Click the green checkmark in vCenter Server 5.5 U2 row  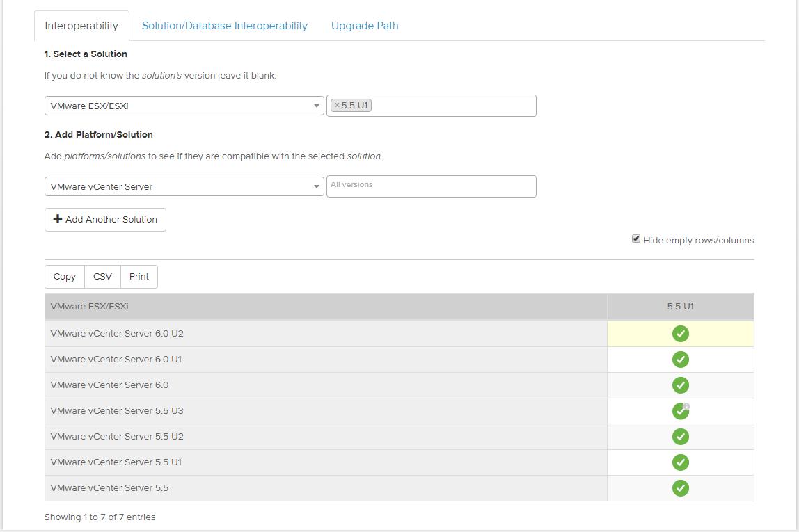pos(680,437)
